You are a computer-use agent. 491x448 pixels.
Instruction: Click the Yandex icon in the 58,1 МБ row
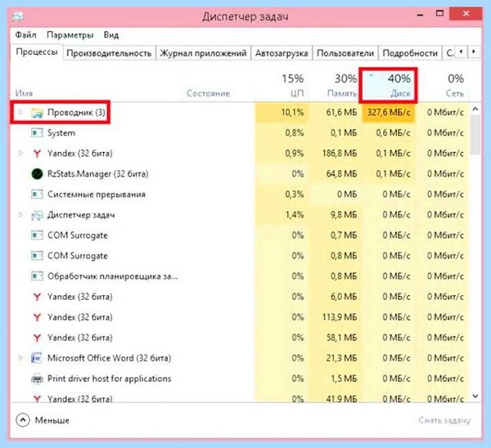click(37, 338)
